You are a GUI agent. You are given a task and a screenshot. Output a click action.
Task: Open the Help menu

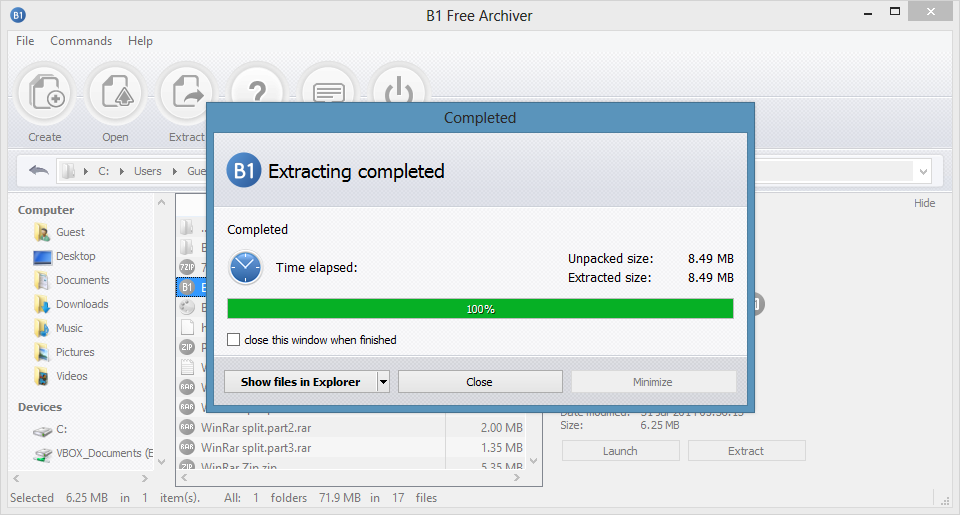click(x=140, y=41)
